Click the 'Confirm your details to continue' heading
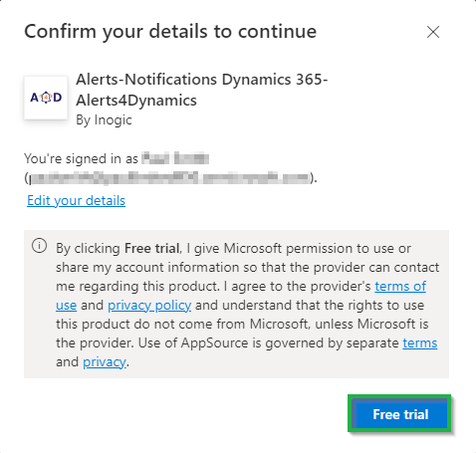The image size is (476, 453). [x=170, y=32]
